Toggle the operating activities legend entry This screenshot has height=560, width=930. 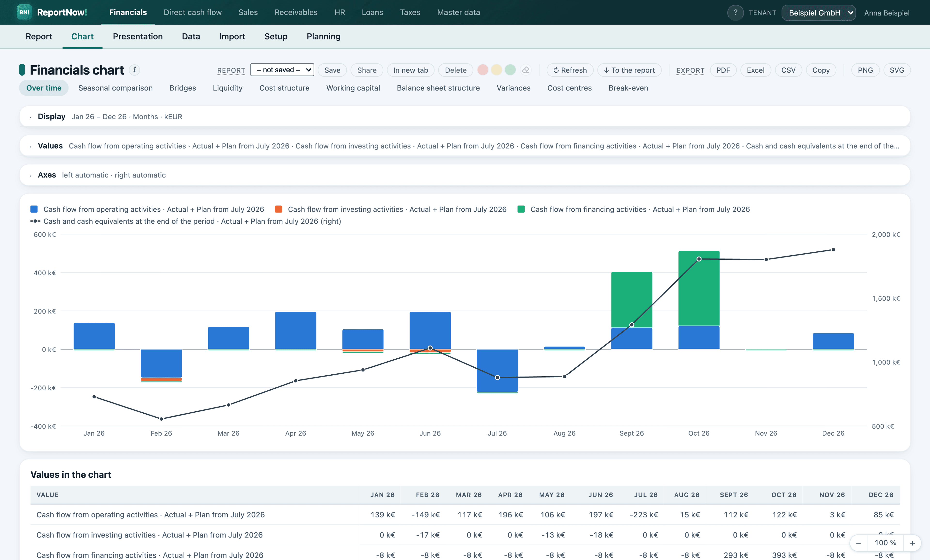tap(147, 209)
